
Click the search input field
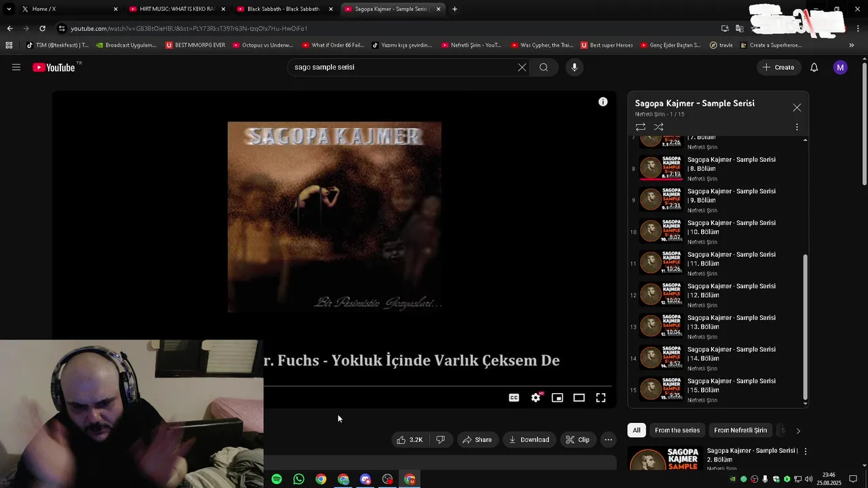pyautogui.click(x=403, y=67)
